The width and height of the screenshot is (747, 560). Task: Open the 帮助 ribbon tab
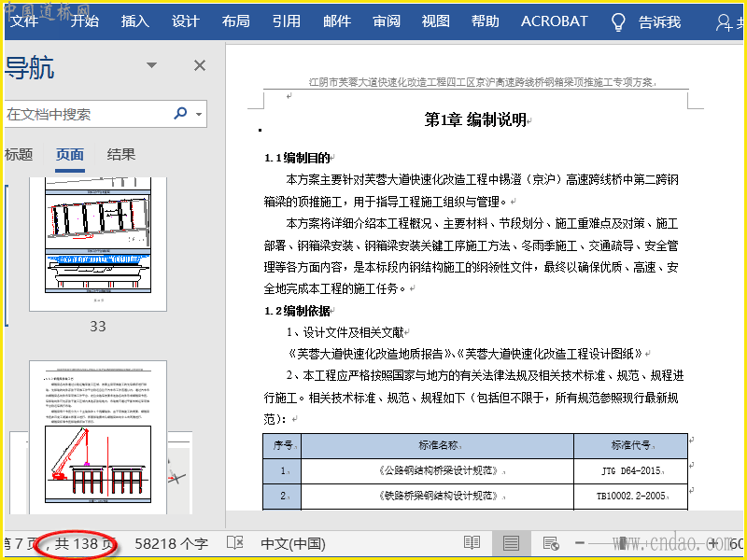(485, 21)
